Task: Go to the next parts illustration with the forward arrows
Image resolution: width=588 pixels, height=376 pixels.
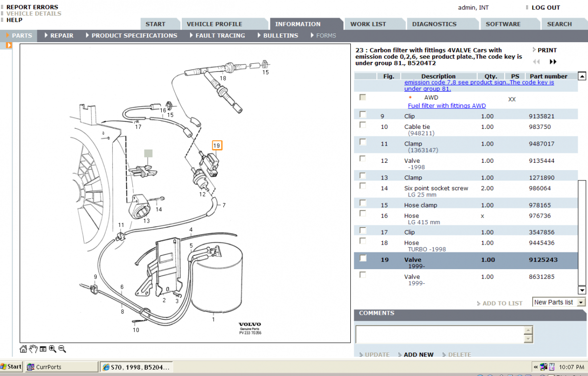Action: 553,62
